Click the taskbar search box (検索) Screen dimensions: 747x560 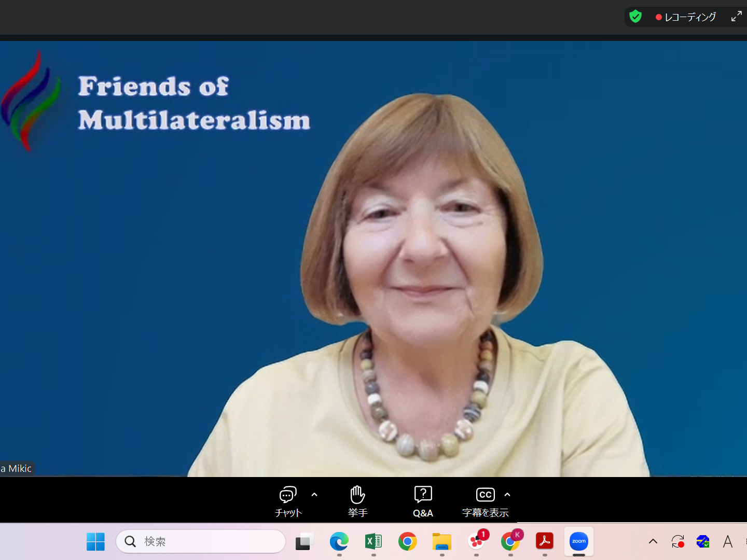(x=201, y=542)
